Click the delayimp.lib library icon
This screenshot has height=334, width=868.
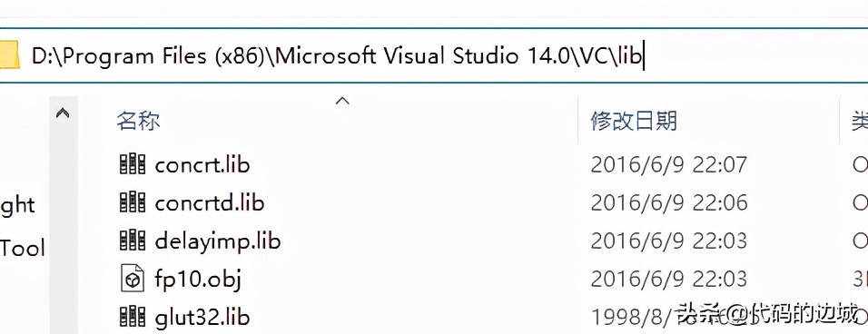[133, 241]
